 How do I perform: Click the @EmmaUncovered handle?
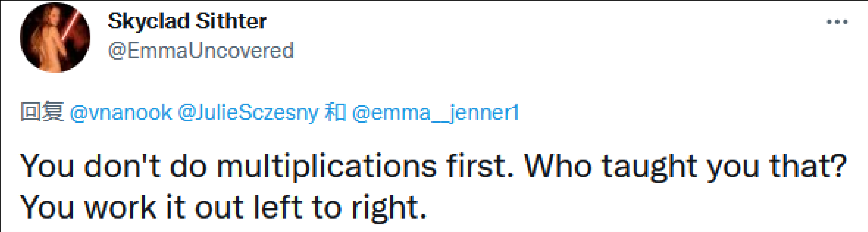201,51
